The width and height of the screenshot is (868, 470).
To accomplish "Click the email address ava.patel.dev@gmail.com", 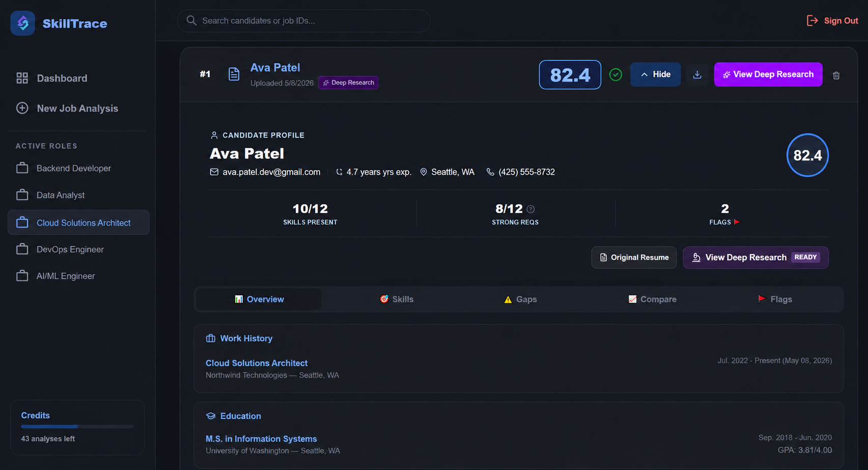I will click(271, 172).
